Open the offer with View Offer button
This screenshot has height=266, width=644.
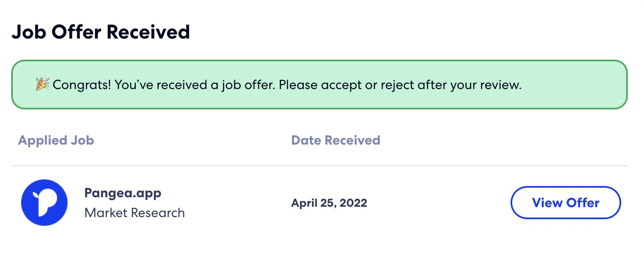pyautogui.click(x=566, y=203)
